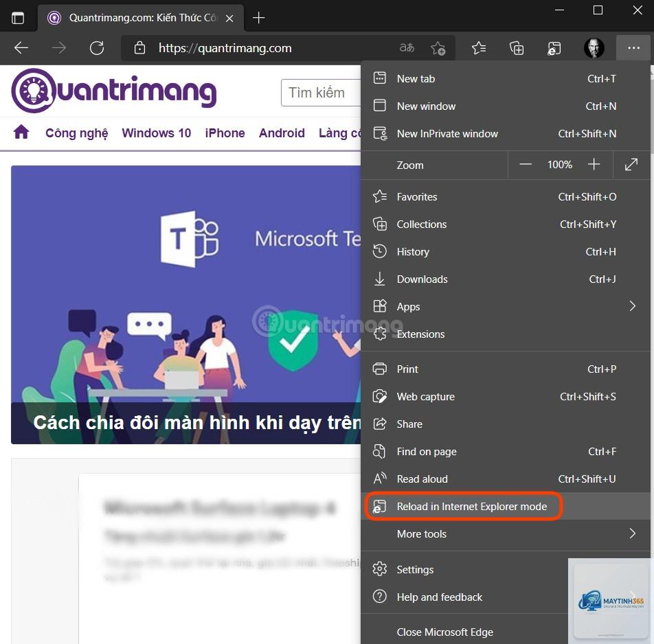The width and height of the screenshot is (654, 644).
Task: Select New tab menu item
Action: (505, 79)
